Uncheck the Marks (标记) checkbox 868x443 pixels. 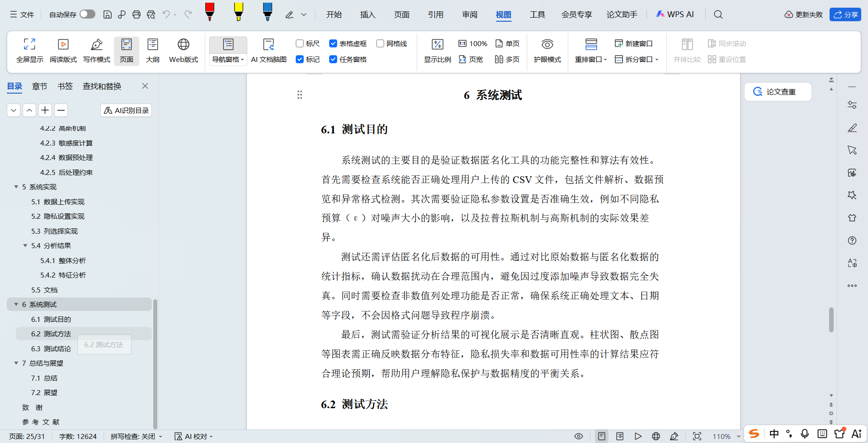pyautogui.click(x=299, y=59)
